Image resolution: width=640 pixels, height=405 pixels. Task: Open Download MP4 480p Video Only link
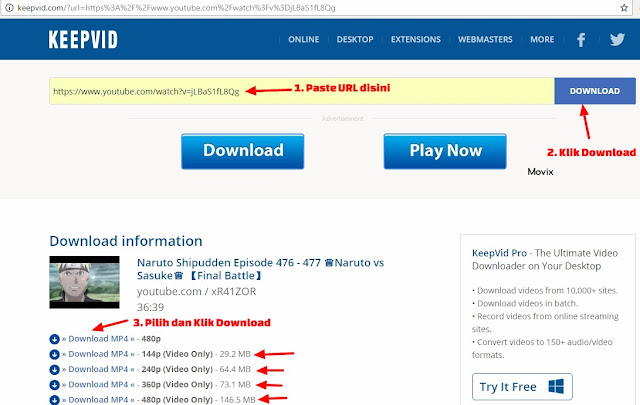click(x=98, y=400)
